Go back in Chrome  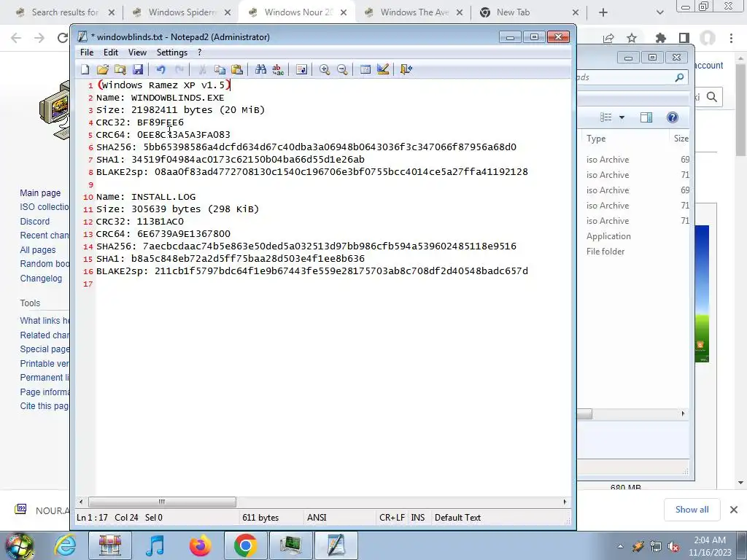(x=16, y=38)
